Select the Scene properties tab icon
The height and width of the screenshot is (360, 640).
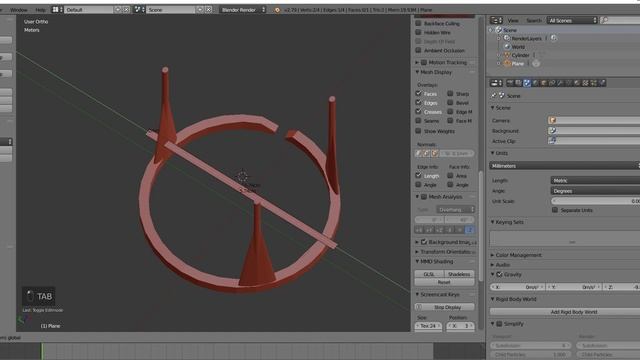(x=527, y=83)
